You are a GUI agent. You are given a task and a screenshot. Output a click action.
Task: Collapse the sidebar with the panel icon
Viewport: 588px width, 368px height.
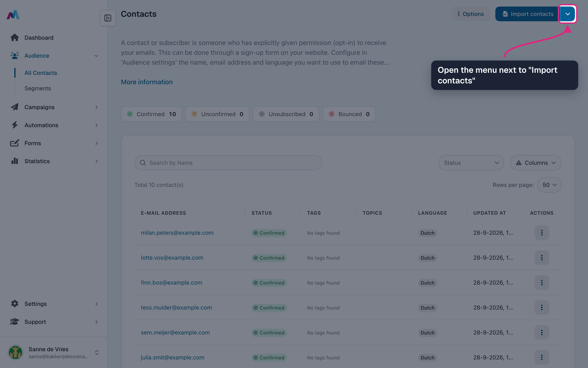click(108, 18)
